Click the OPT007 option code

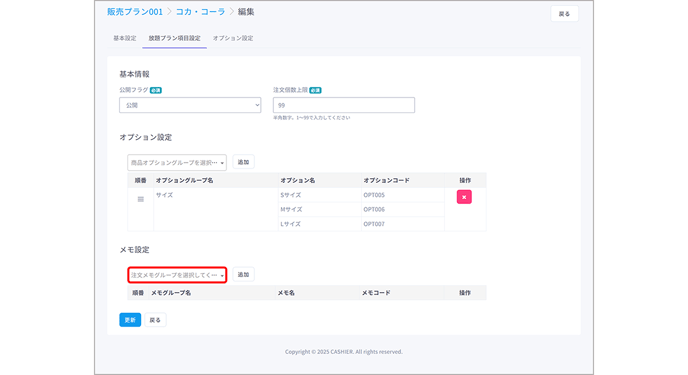(374, 224)
